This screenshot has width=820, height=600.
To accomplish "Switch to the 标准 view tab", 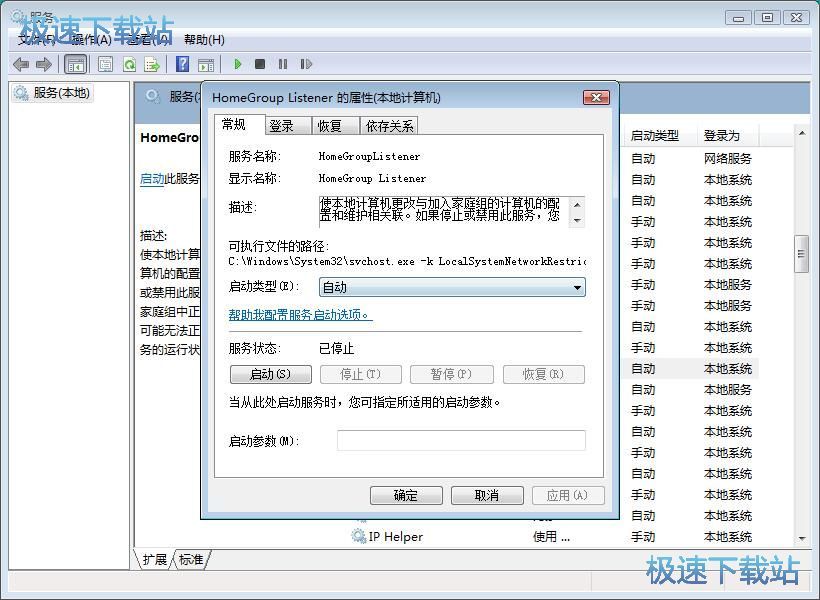I will coord(191,559).
